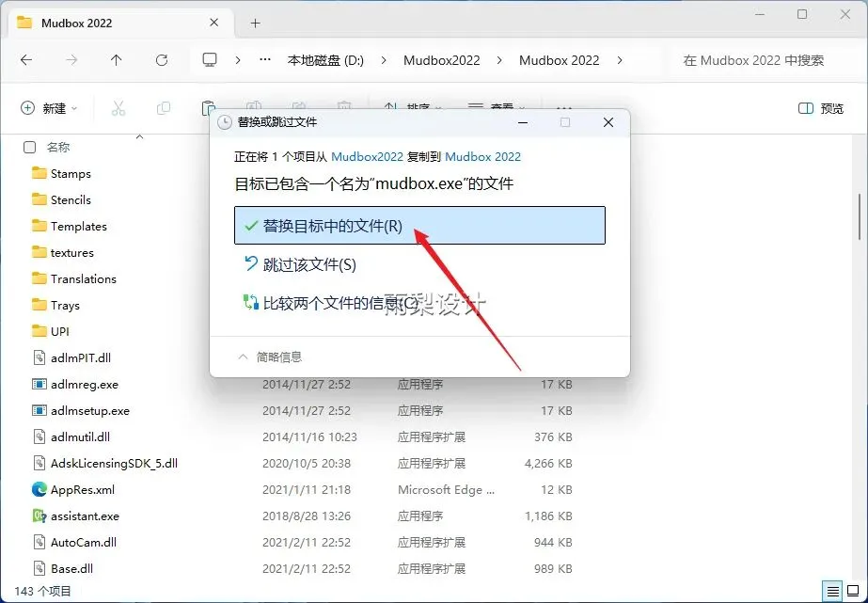Click the Microsoft Edge type cell

click(x=446, y=489)
